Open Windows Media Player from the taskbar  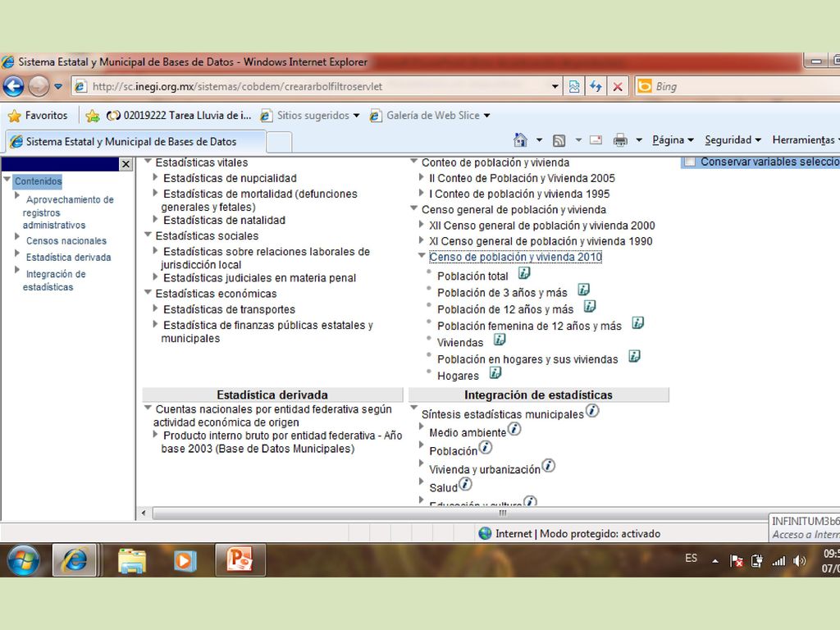pos(185,560)
